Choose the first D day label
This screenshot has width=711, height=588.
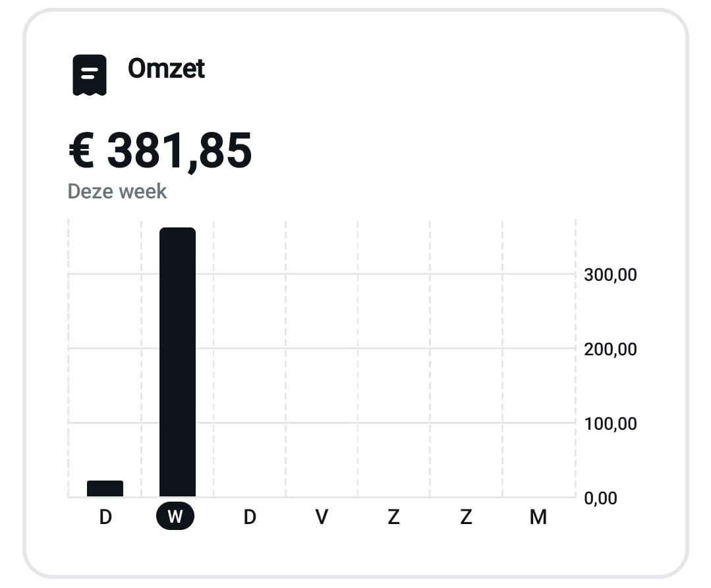point(105,517)
